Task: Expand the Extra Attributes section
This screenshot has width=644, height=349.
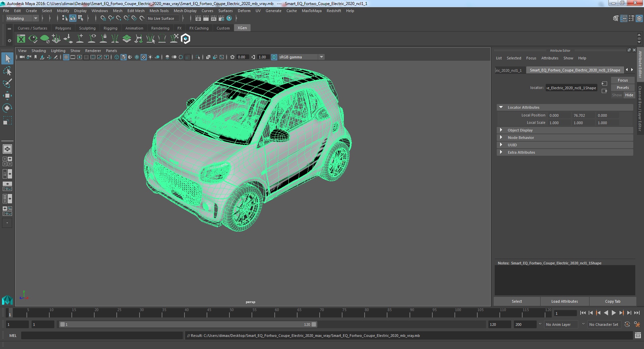Action: pos(501,152)
